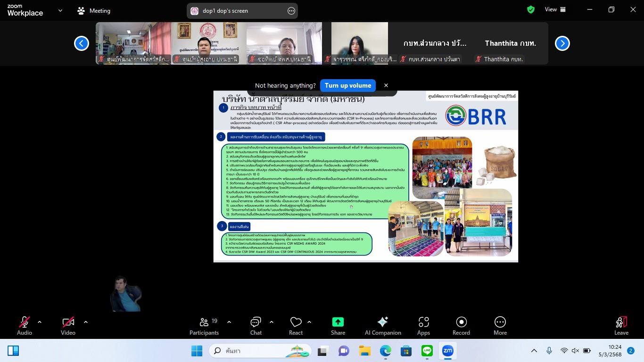Open the Participants panel
Image resolution: width=644 pixels, height=362 pixels.
pyautogui.click(x=204, y=326)
